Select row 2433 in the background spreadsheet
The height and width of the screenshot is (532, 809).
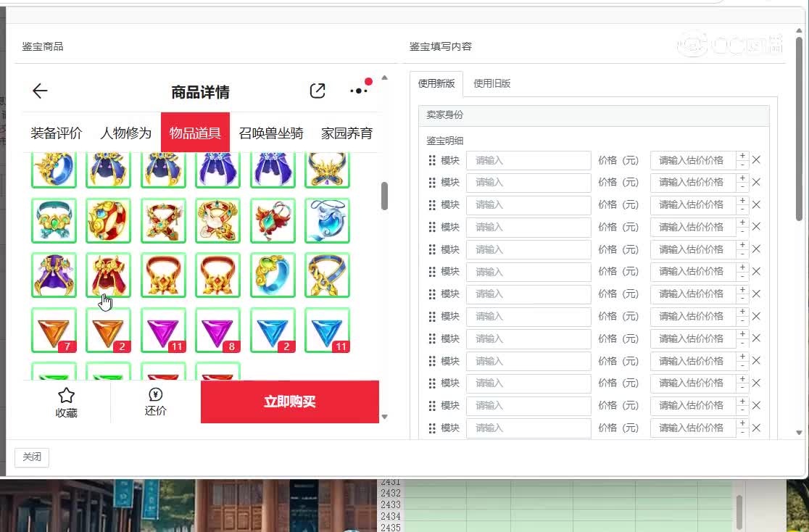click(x=391, y=504)
